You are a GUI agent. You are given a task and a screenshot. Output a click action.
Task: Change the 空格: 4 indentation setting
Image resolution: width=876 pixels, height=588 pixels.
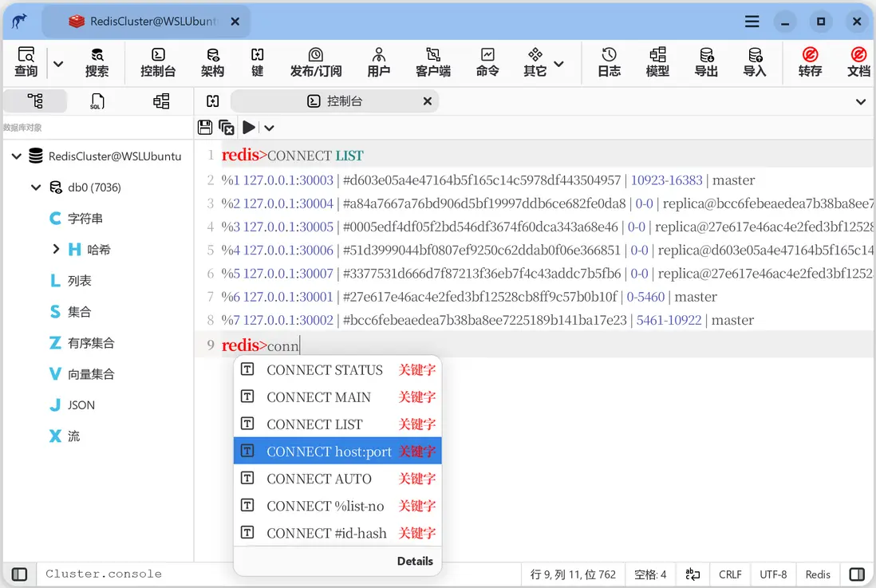[x=650, y=574]
